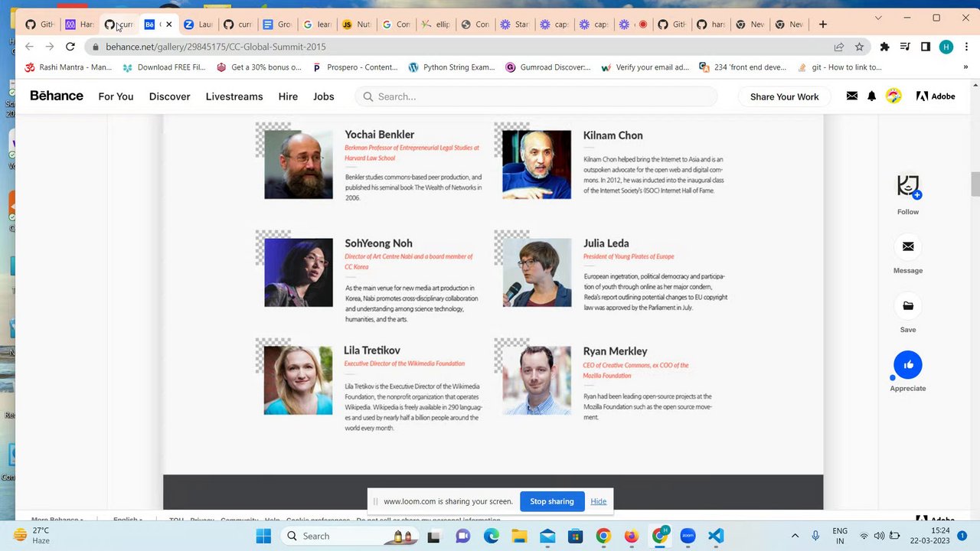Reload the page
This screenshot has height=551, width=980.
click(70, 47)
